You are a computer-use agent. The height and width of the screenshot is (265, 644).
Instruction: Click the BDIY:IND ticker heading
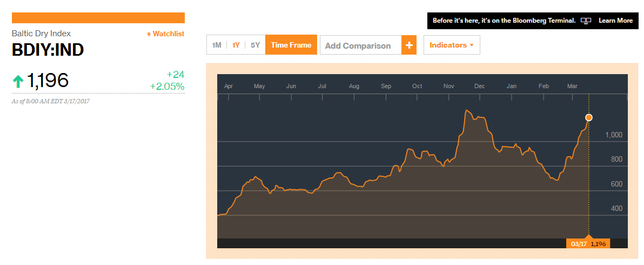coord(48,50)
